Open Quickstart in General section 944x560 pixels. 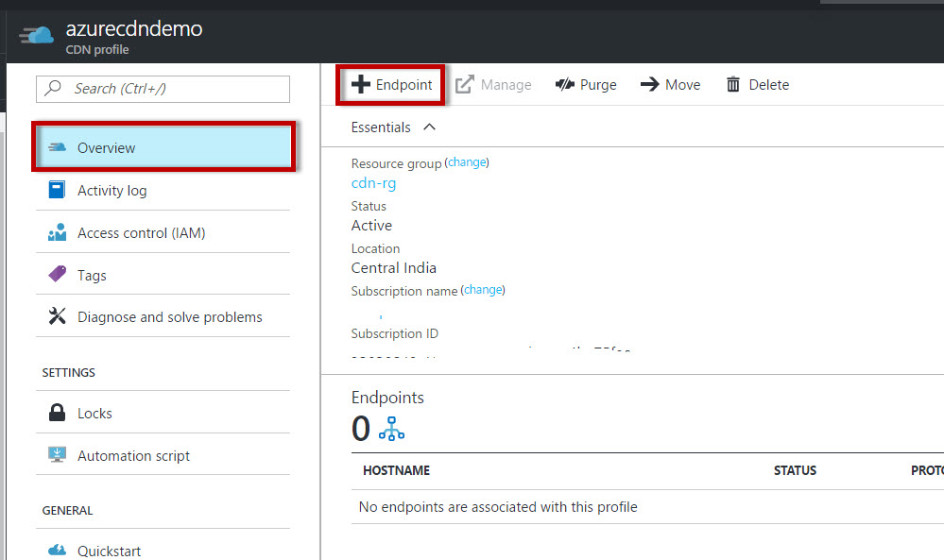163,551
